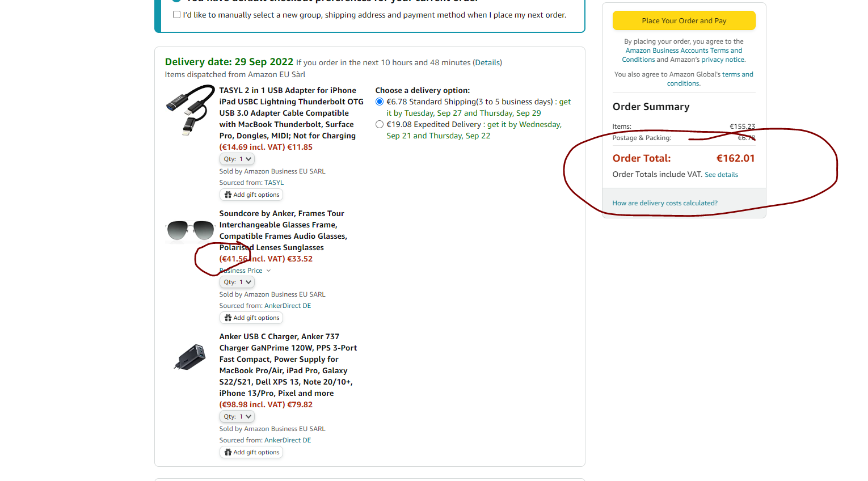
Task: Click the €11.85 TASYL price text
Action: point(300,147)
